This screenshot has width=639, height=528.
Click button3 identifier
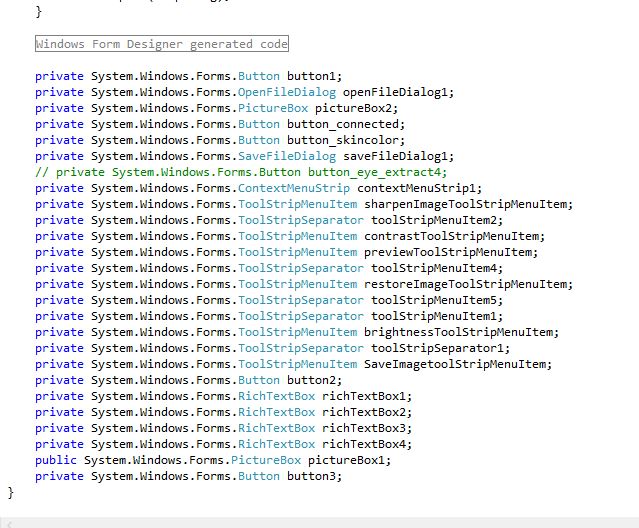[x=311, y=476]
